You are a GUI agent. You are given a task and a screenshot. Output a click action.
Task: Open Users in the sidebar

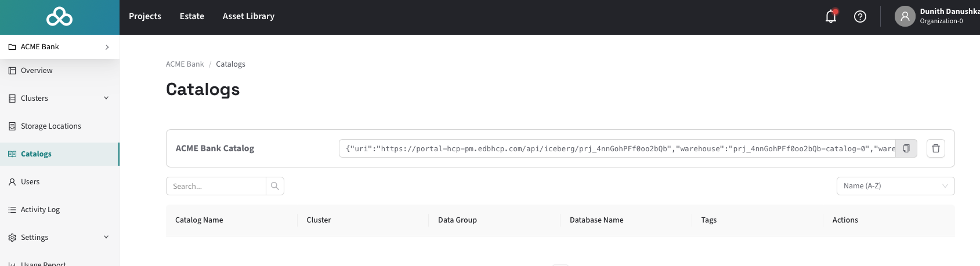tap(60, 182)
